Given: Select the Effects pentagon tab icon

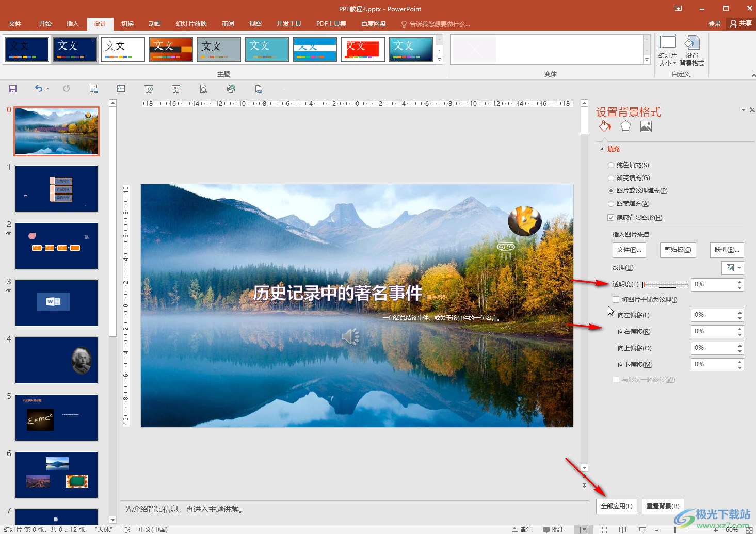Looking at the screenshot, I should (x=625, y=126).
